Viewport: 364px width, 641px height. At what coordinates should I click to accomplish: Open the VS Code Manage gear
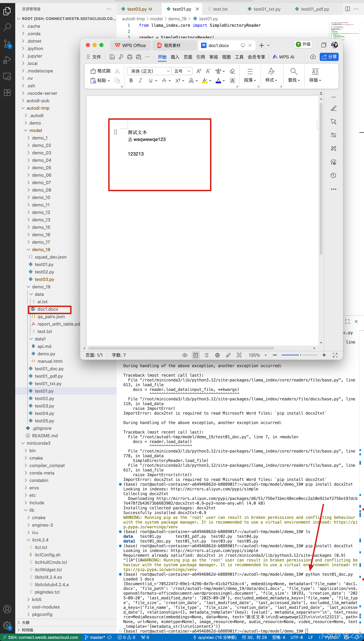coord(7,625)
